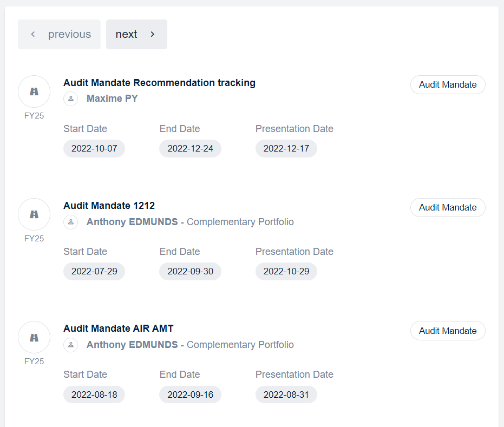Open the Audit Mandate AIR AMT title
The width and height of the screenshot is (504, 427).
(118, 329)
